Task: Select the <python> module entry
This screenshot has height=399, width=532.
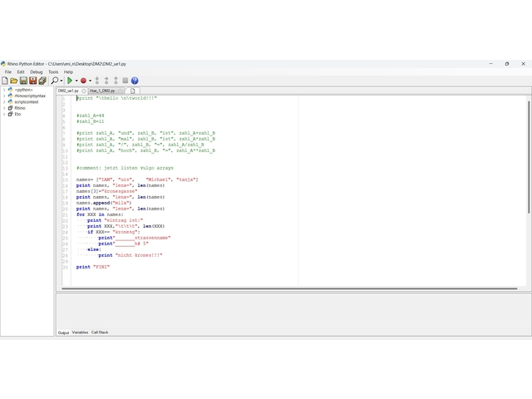Action: (x=23, y=90)
